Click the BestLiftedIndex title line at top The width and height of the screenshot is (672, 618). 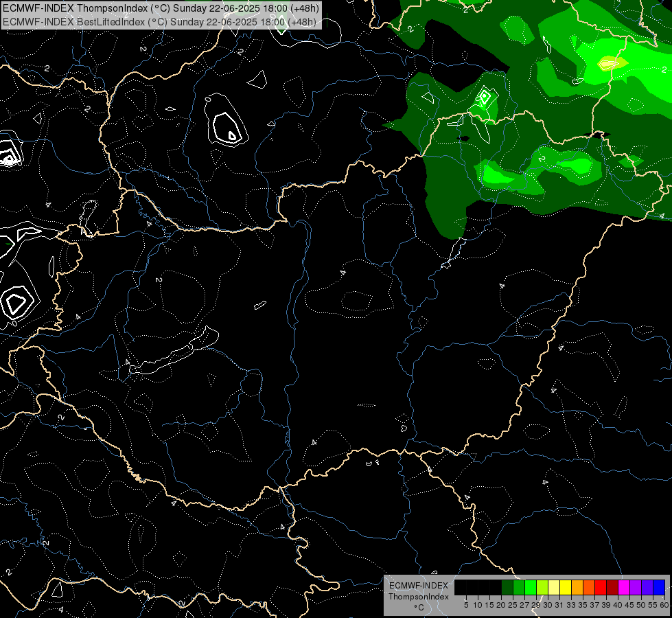coord(161,22)
